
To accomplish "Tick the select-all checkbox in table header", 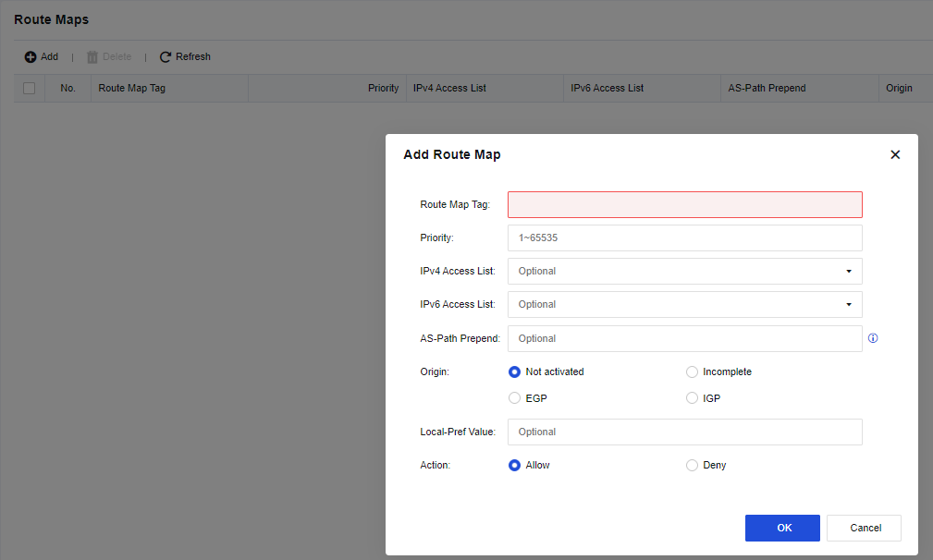I will click(x=29, y=88).
